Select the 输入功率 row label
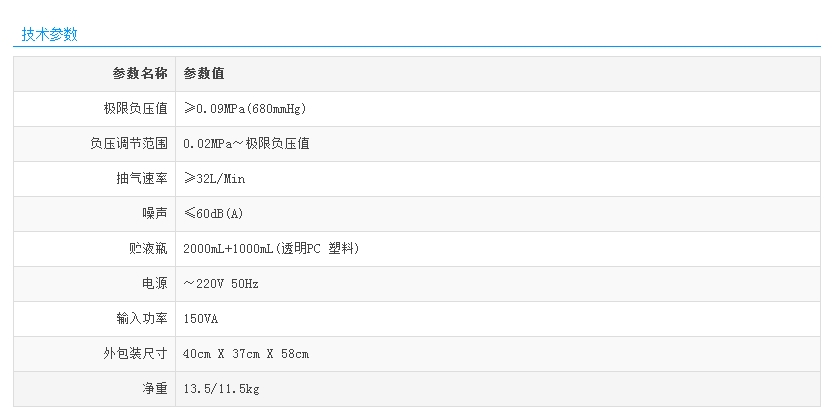The image size is (838, 415). pos(141,318)
